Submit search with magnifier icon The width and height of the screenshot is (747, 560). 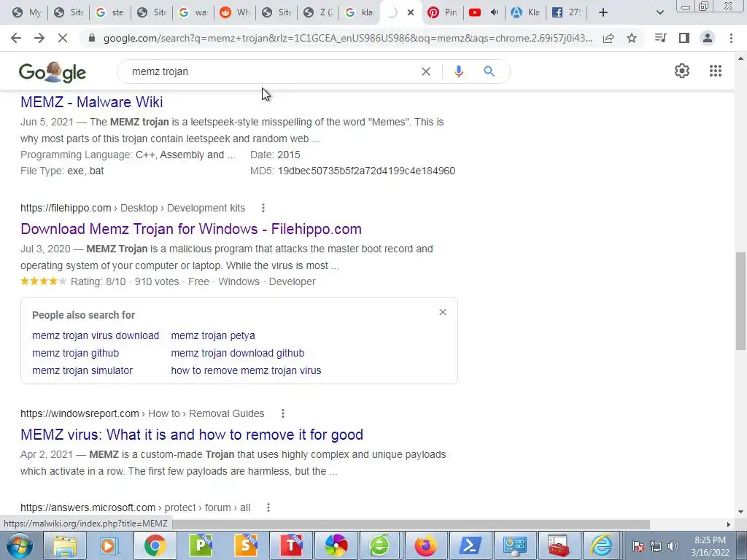489,71
